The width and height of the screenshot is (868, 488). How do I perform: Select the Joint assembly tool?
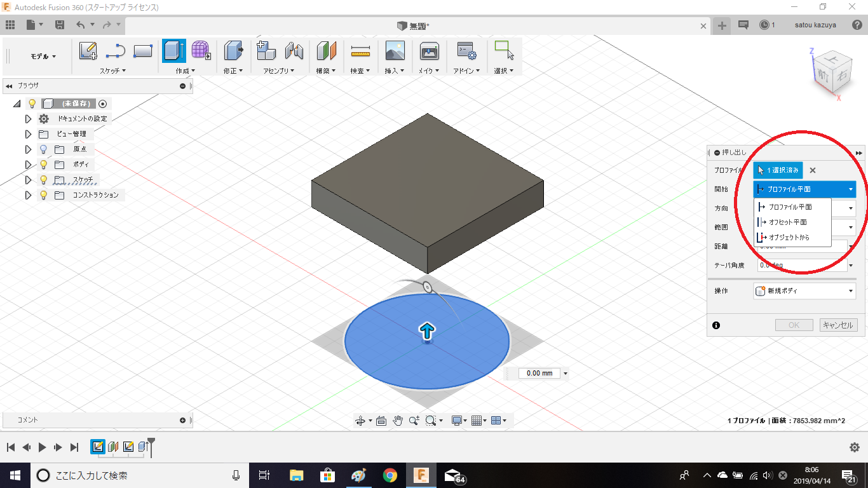294,51
